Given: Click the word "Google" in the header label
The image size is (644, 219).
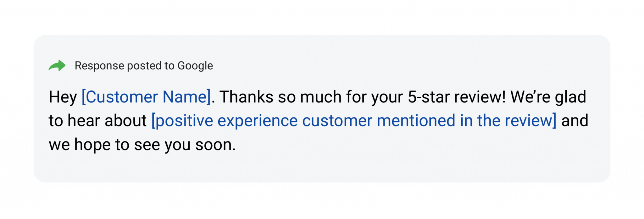Looking at the screenshot, I should point(195,66).
